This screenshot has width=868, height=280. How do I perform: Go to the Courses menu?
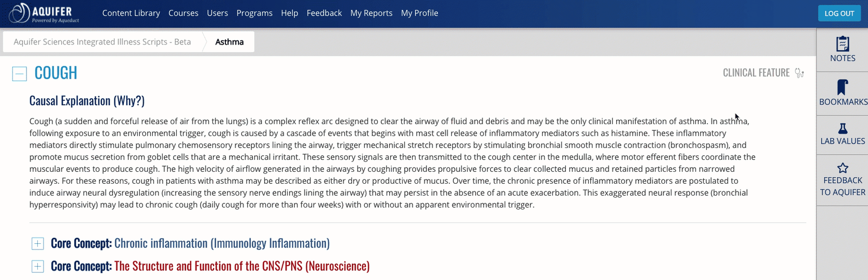tap(183, 13)
